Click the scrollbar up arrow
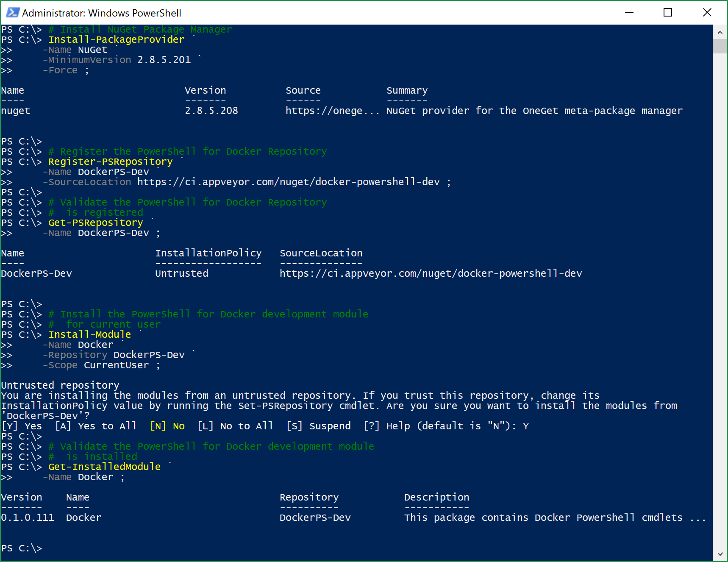The height and width of the screenshot is (562, 728). (720, 32)
